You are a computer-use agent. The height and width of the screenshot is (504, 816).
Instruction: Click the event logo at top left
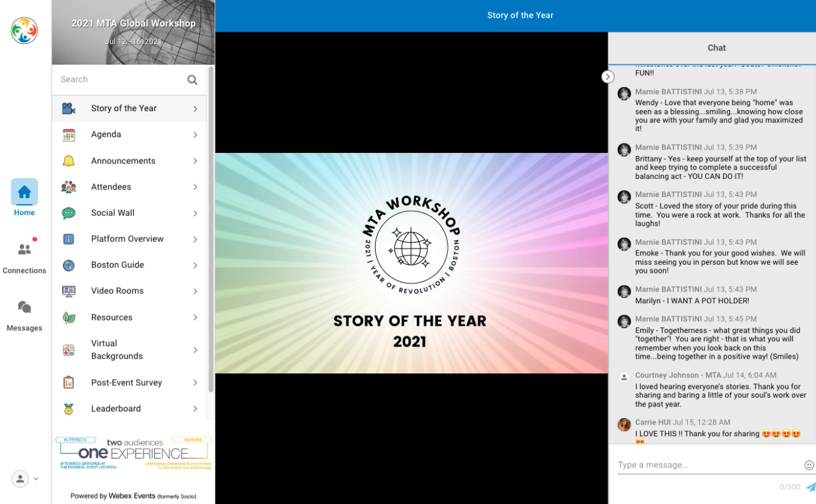click(x=24, y=30)
